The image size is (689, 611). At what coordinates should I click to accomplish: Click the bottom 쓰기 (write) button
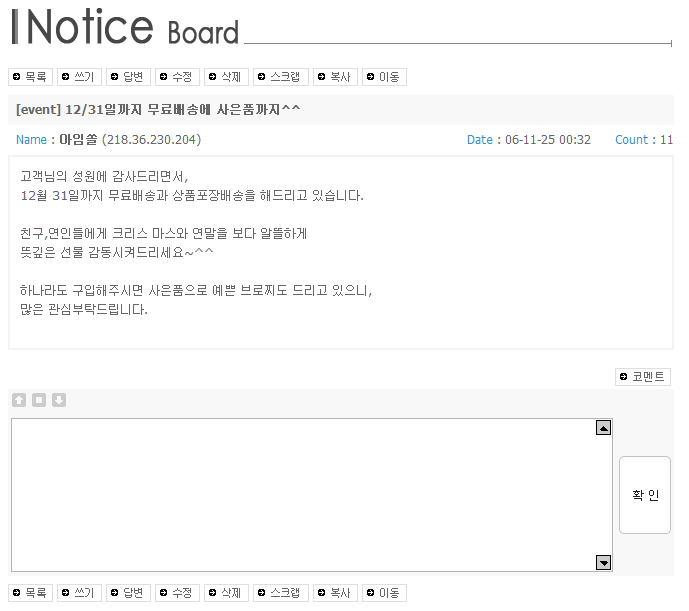(x=79, y=593)
